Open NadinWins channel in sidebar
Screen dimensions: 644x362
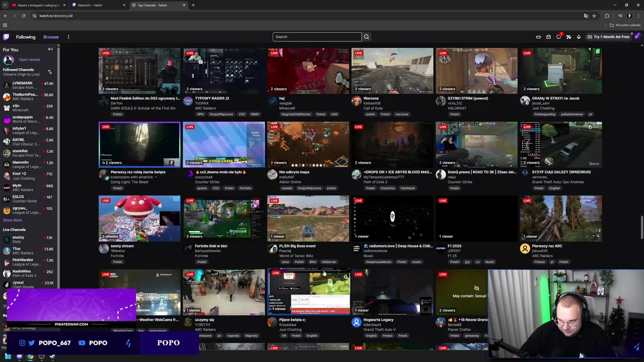(28, 274)
